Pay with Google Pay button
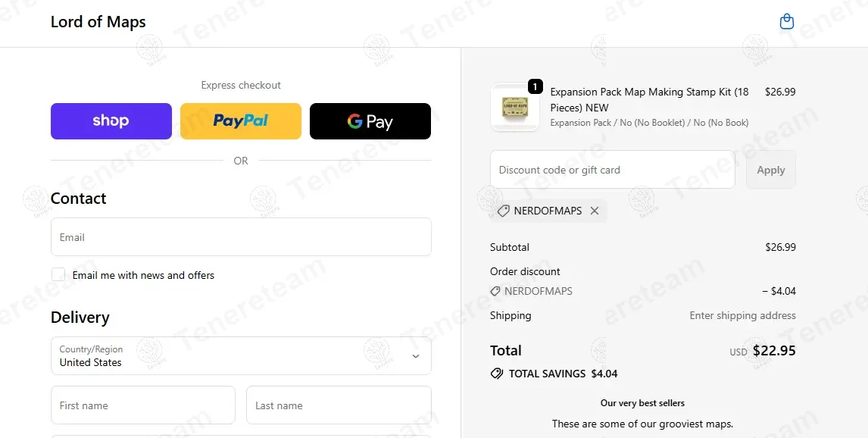 click(x=370, y=121)
